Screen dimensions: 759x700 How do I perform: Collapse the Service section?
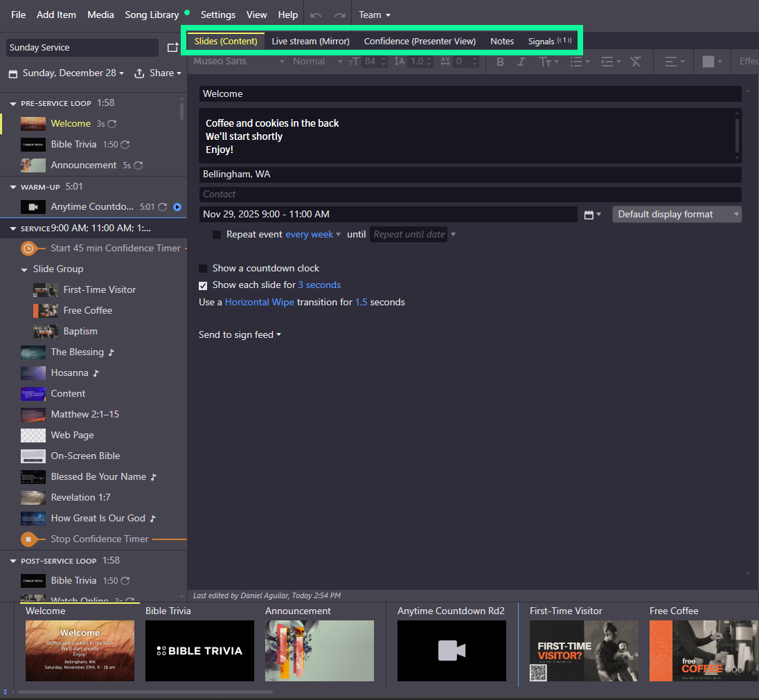[x=13, y=229]
